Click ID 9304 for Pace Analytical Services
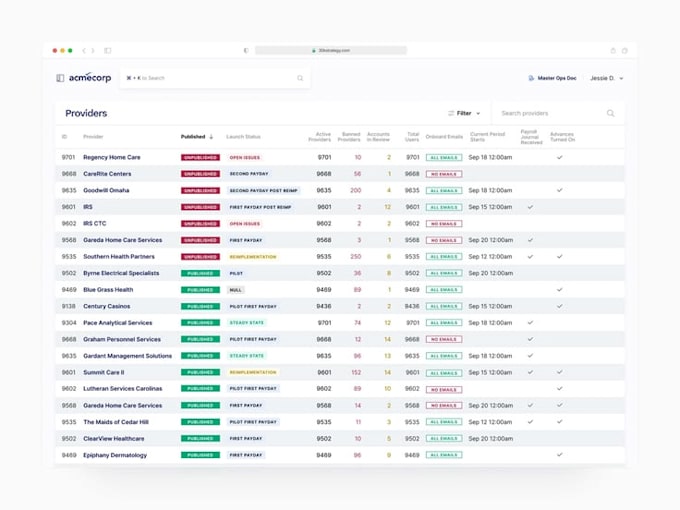The height and width of the screenshot is (510, 680). tap(69, 323)
